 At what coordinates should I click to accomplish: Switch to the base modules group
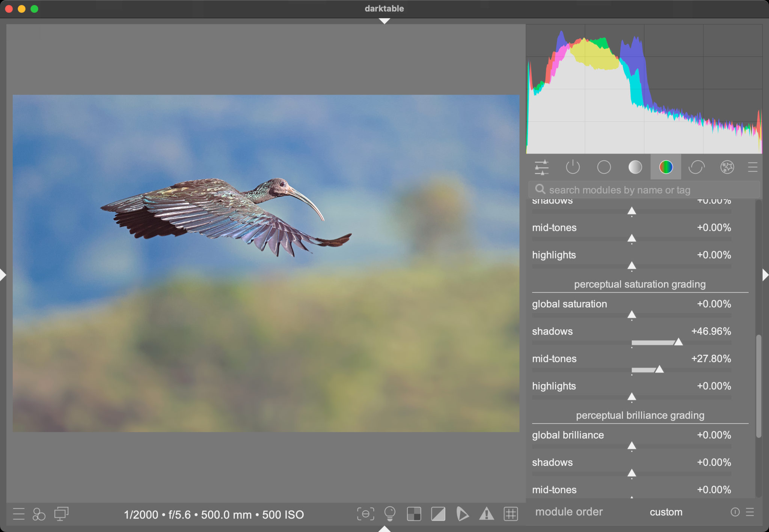coord(604,167)
